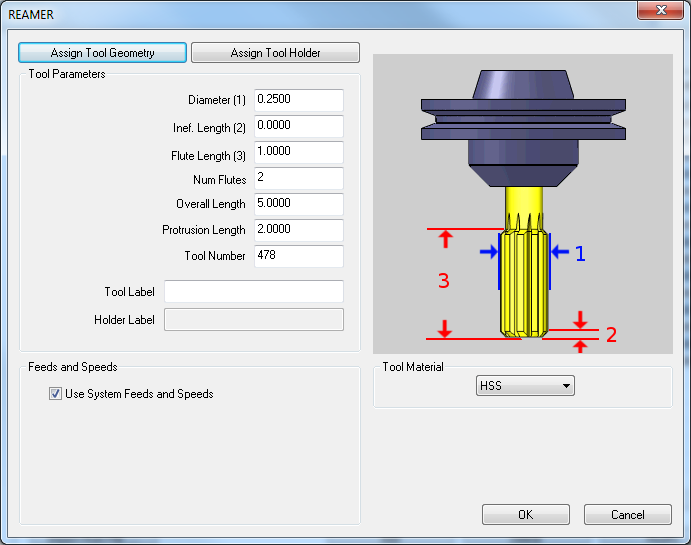
Task: Click the REAMER title bar text
Action: [31, 15]
